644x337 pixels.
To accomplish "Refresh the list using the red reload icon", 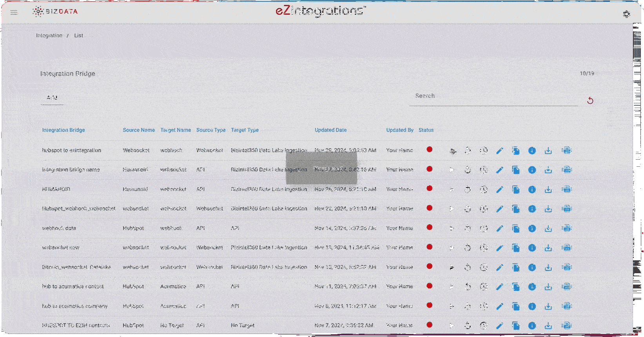I will [x=590, y=101].
